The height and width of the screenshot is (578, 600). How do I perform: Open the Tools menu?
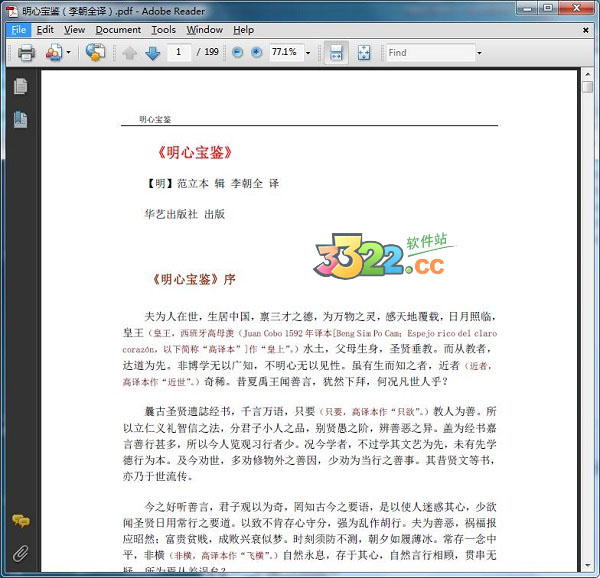pyautogui.click(x=164, y=30)
